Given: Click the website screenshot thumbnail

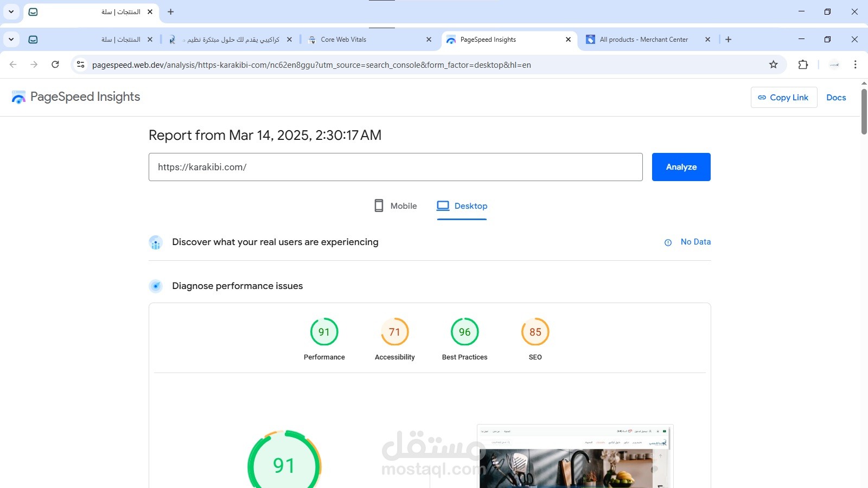Looking at the screenshot, I should tap(575, 457).
